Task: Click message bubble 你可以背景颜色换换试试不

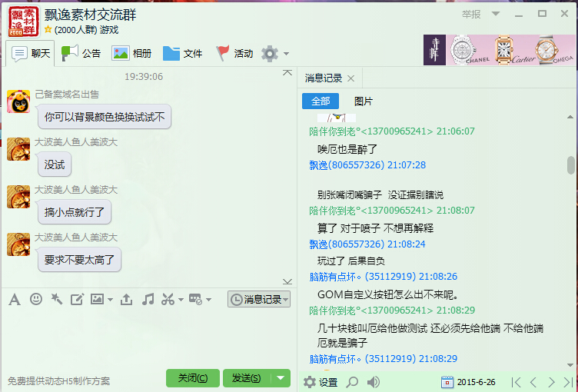Action: coord(105,117)
